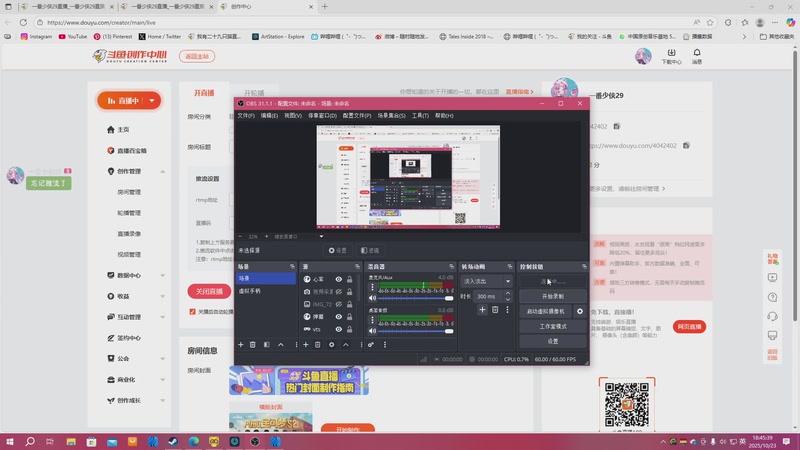Open options dots for the 麦克风/Aux track
Image resolution: width=800 pixels, height=450 pixels.
pyautogui.click(x=372, y=287)
